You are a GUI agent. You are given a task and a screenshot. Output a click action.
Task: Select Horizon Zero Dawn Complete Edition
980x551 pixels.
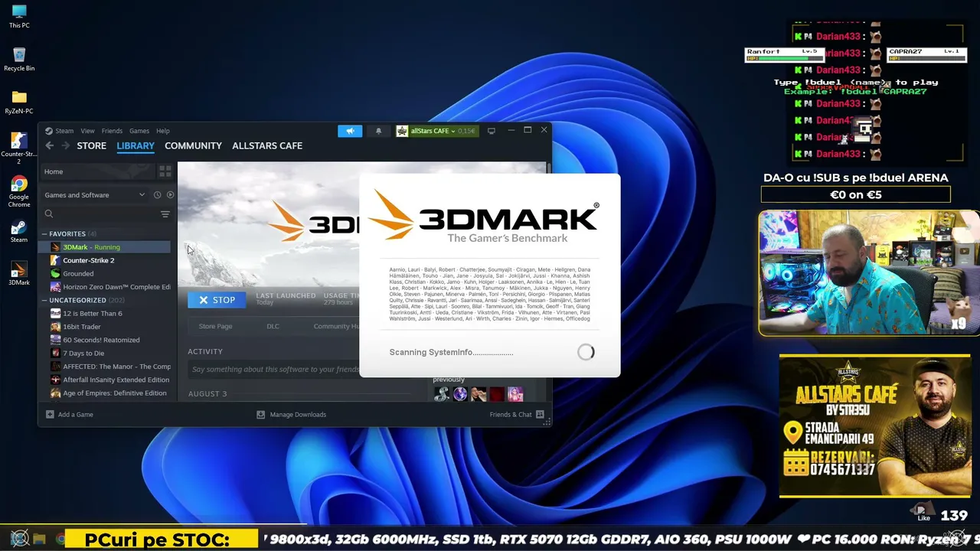(x=105, y=287)
